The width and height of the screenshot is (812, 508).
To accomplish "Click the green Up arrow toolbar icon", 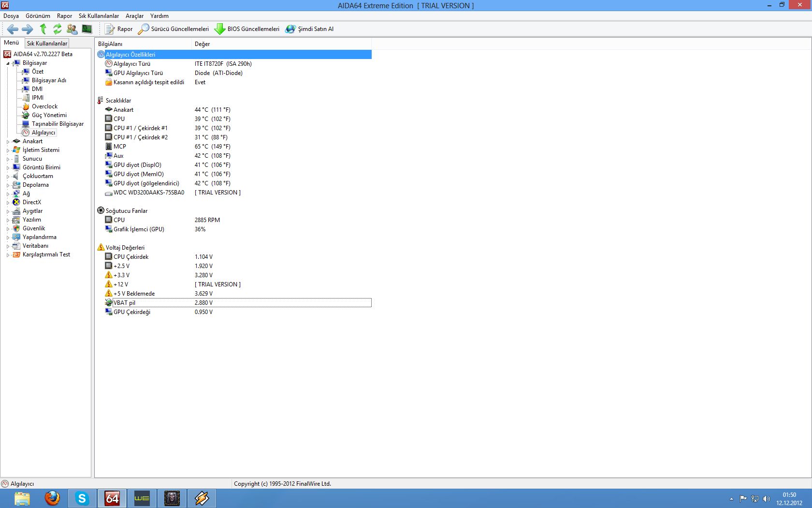I will click(x=43, y=29).
